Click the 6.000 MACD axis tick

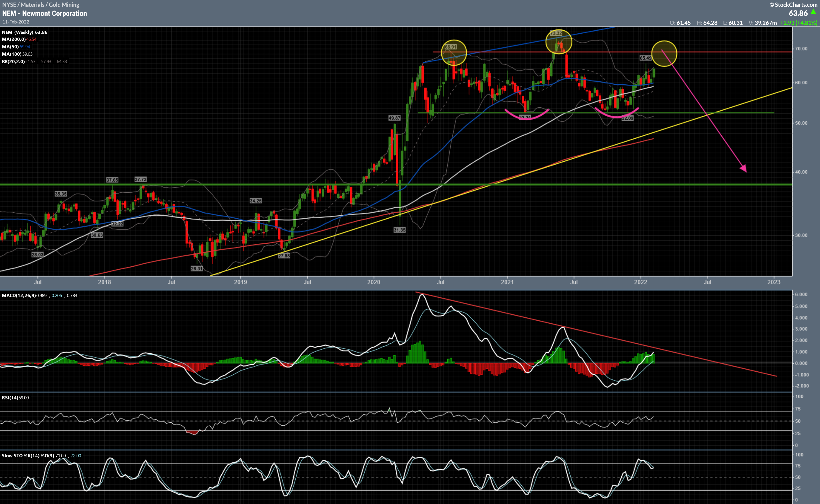(801, 295)
